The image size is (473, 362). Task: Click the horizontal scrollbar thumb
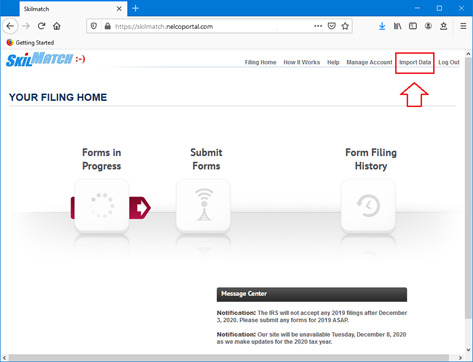pyautogui.click(x=228, y=358)
